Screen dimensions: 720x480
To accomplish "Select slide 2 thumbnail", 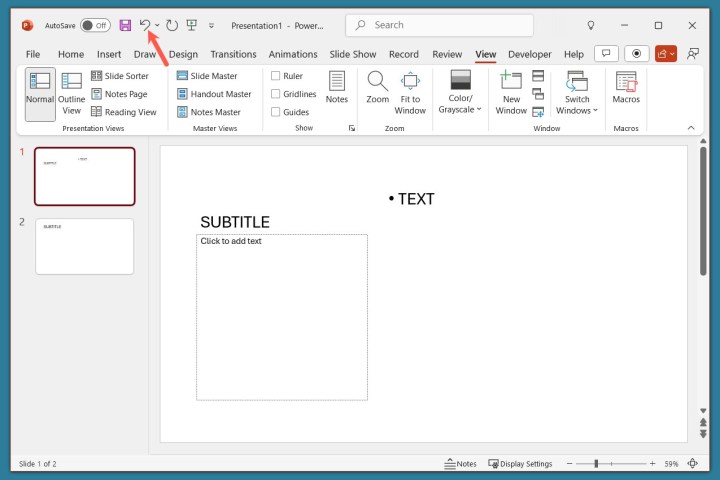I will point(84,247).
